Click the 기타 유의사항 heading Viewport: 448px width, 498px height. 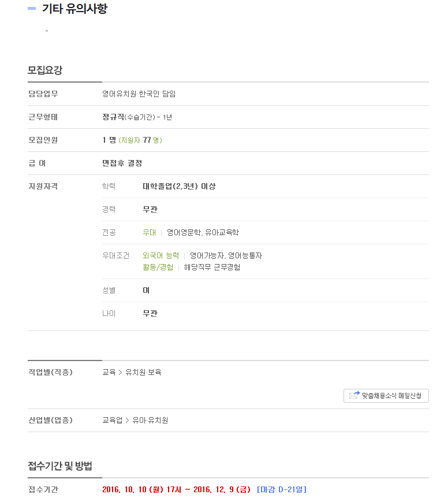point(75,9)
